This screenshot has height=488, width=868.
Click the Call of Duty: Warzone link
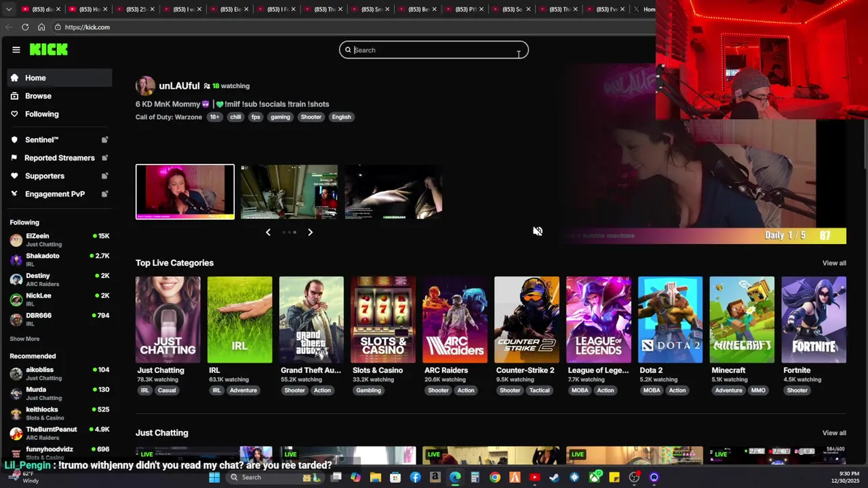(x=168, y=117)
